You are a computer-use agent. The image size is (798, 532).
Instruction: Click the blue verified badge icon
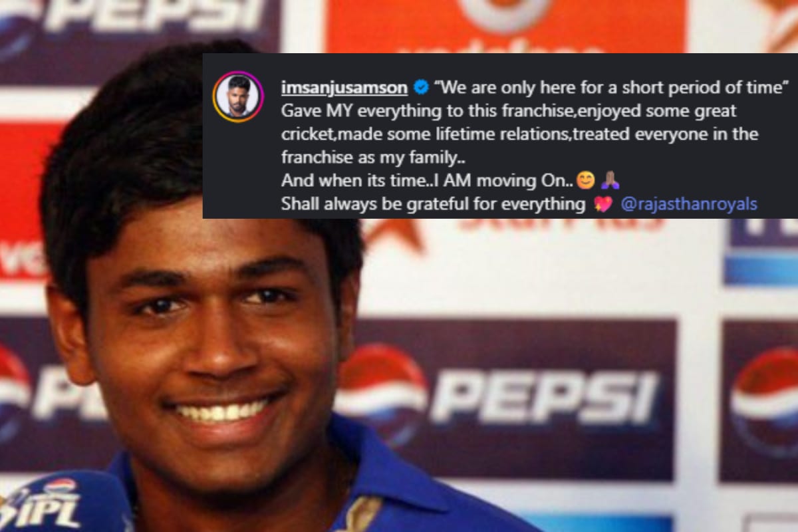pyautogui.click(x=420, y=88)
